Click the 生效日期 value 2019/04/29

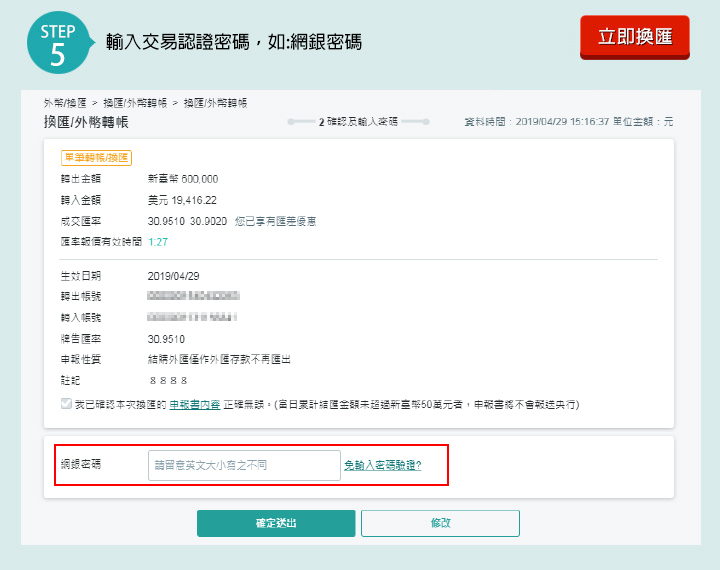pyautogui.click(x=175, y=276)
